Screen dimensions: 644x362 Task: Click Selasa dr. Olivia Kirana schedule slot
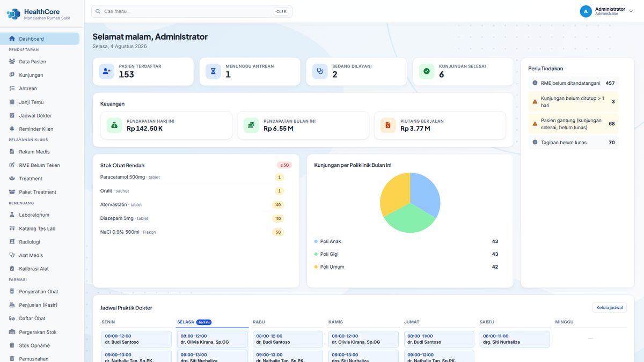212,339
